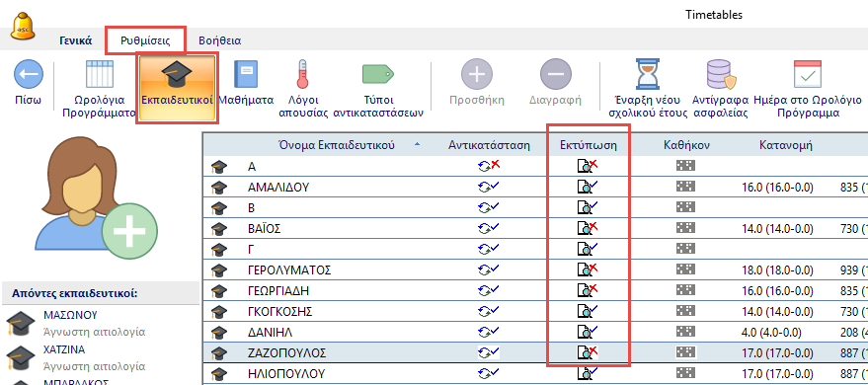Toggle Αντικατάσταση flag for ΔΑΝΙΗΛ

[489, 332]
